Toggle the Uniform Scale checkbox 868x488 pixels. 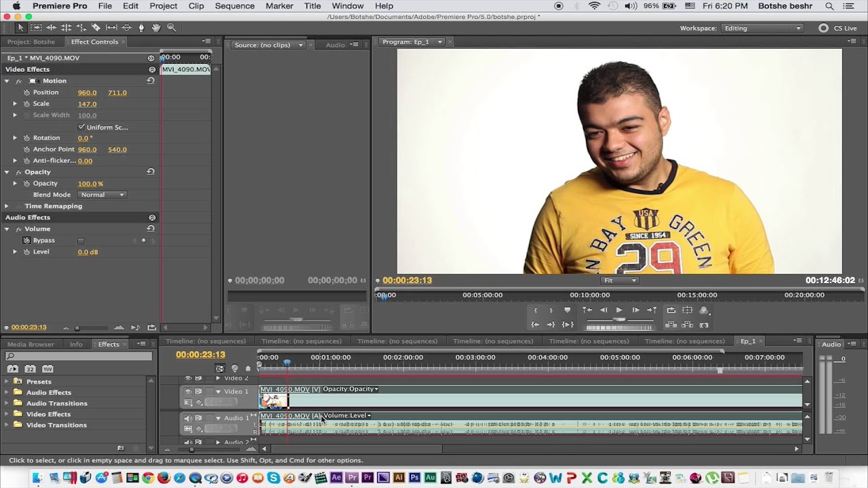[81, 127]
